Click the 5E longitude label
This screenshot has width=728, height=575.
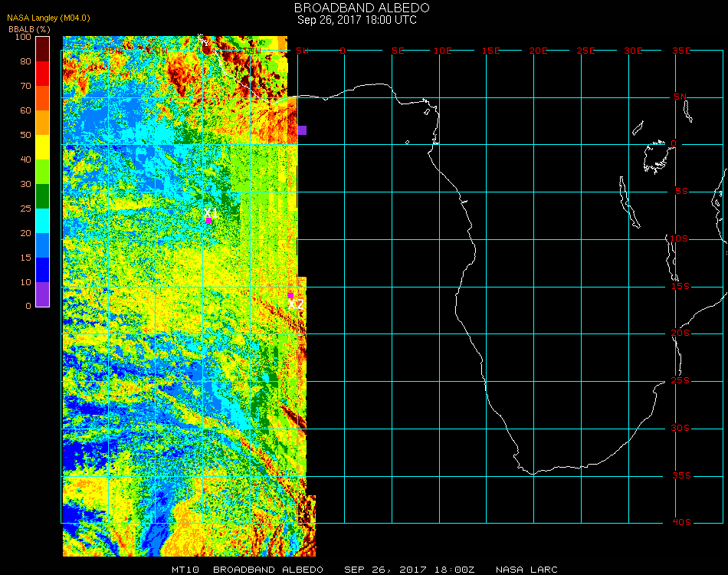tap(398, 51)
